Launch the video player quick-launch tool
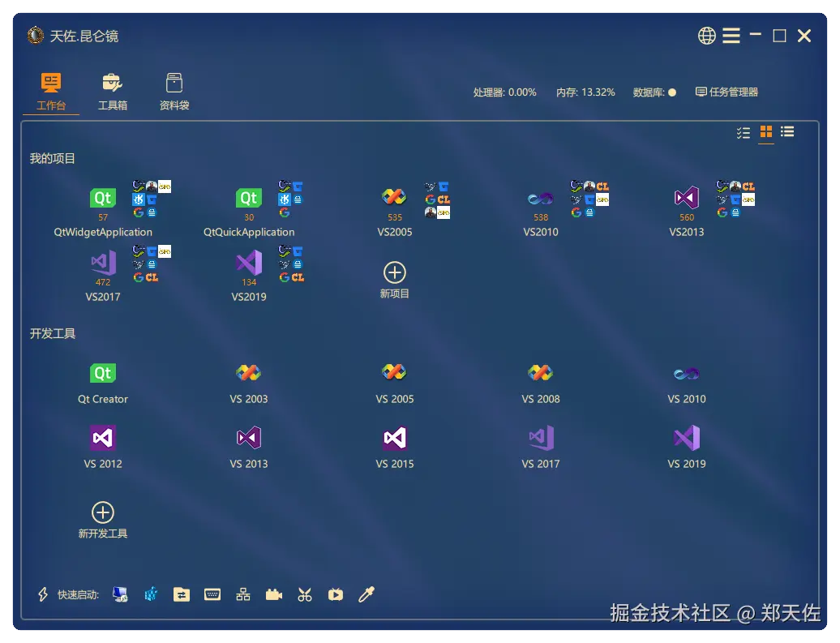The width and height of the screenshot is (840, 643). [x=336, y=594]
